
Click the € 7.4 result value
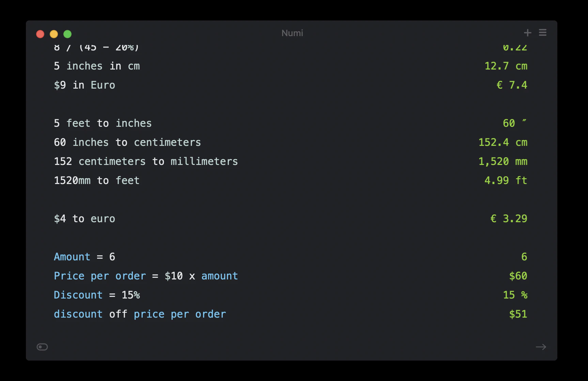click(512, 85)
